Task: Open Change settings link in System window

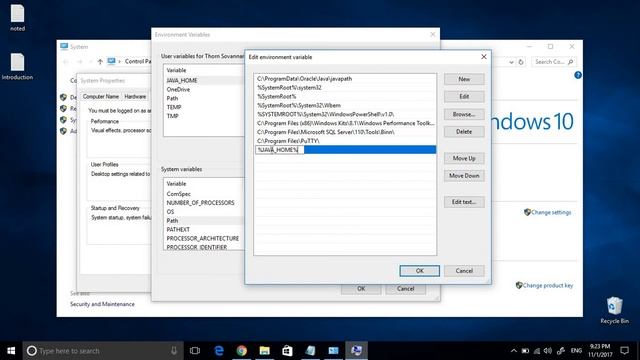Action: (551, 213)
